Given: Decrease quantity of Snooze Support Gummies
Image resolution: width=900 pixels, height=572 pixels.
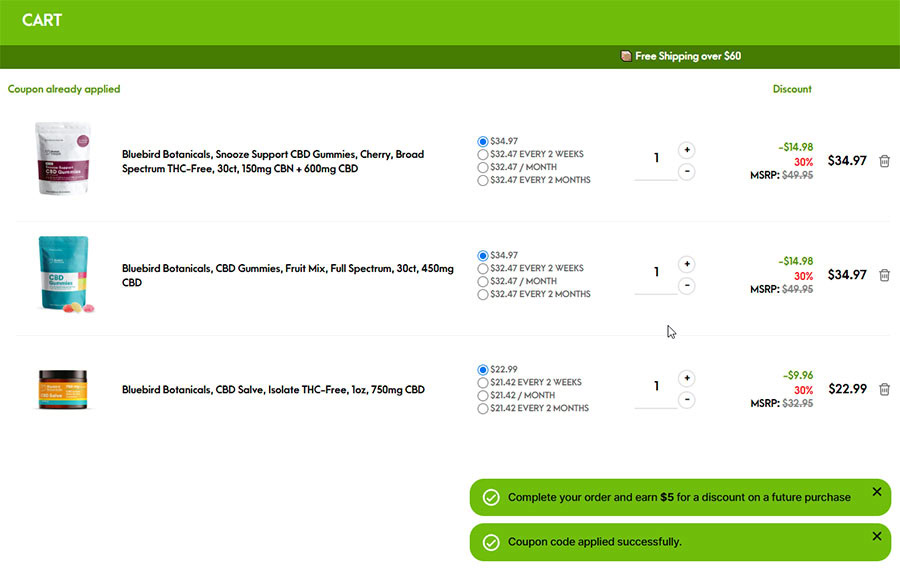Looking at the screenshot, I should 686,172.
